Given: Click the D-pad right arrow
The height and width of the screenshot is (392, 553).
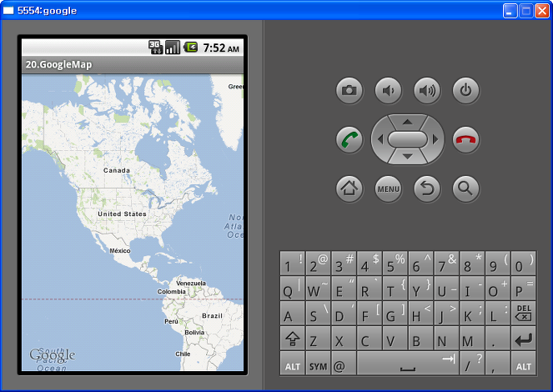Looking at the screenshot, I should coord(435,139).
